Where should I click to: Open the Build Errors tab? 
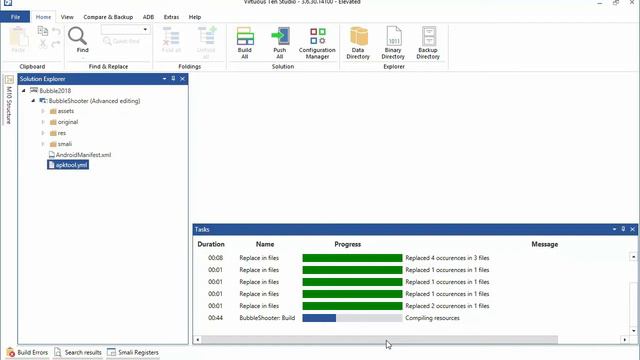(27, 352)
